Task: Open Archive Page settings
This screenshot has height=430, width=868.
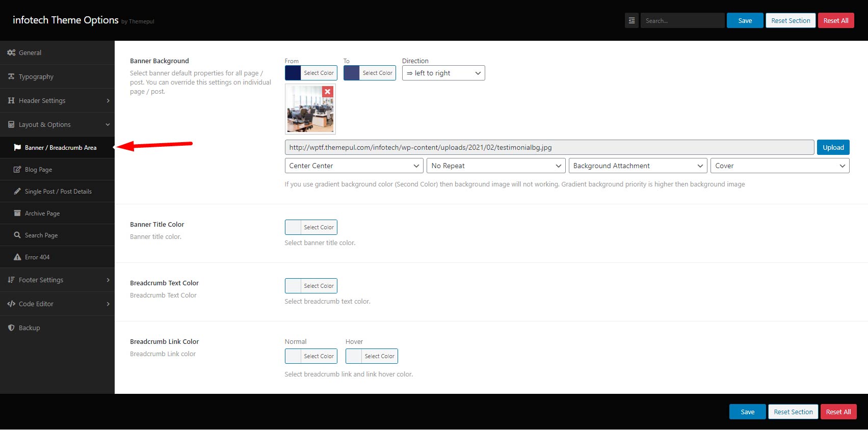Action: pyautogui.click(x=57, y=213)
